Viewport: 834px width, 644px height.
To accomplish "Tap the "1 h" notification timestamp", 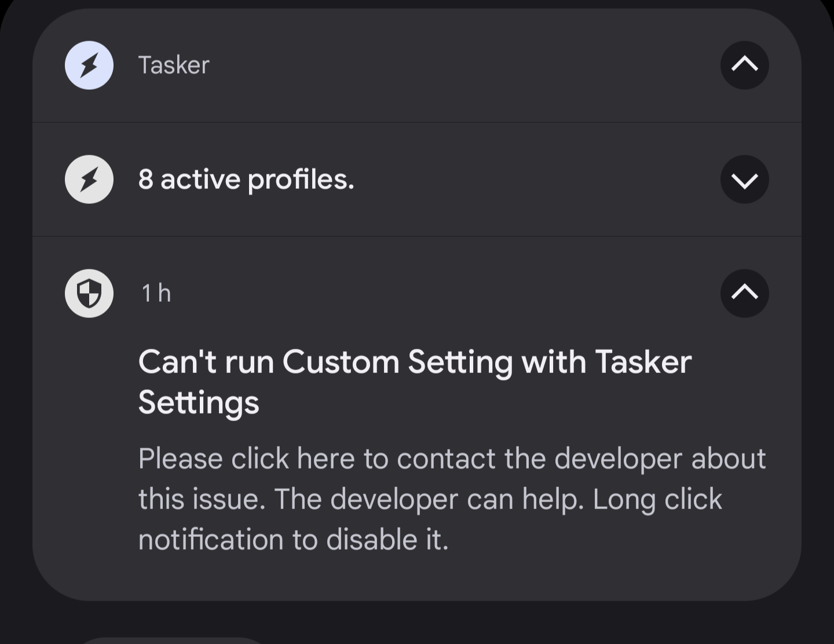I will [x=156, y=293].
